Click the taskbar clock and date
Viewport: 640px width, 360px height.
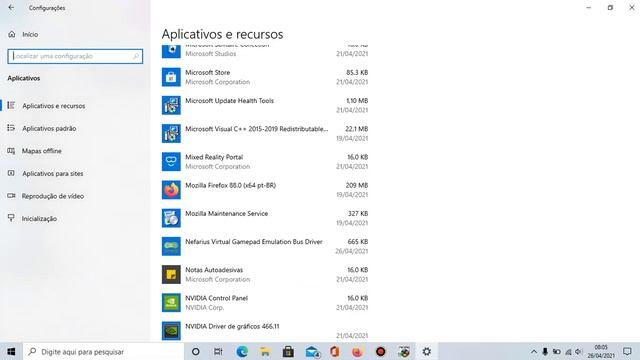pos(601,351)
